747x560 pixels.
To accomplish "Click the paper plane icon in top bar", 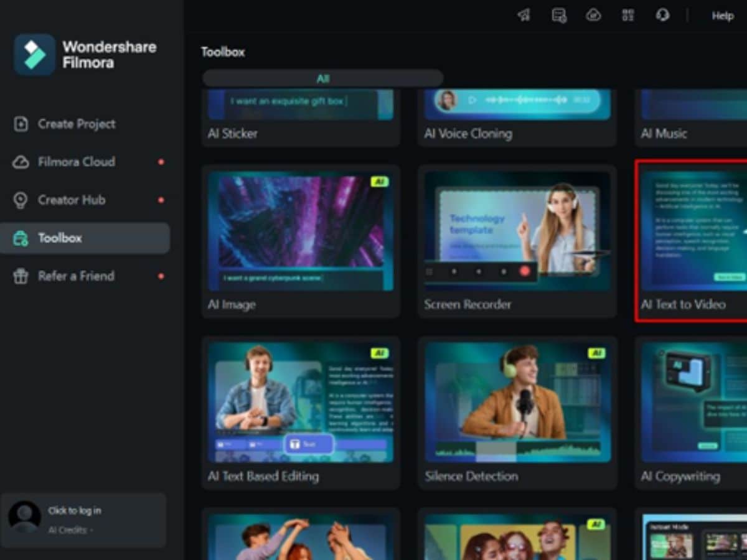I will tap(524, 16).
